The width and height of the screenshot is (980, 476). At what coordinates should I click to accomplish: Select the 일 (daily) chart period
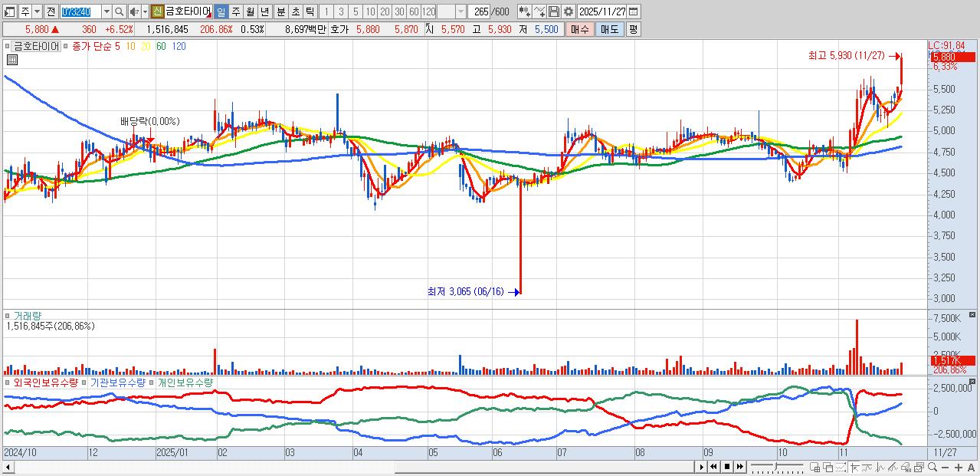221,11
